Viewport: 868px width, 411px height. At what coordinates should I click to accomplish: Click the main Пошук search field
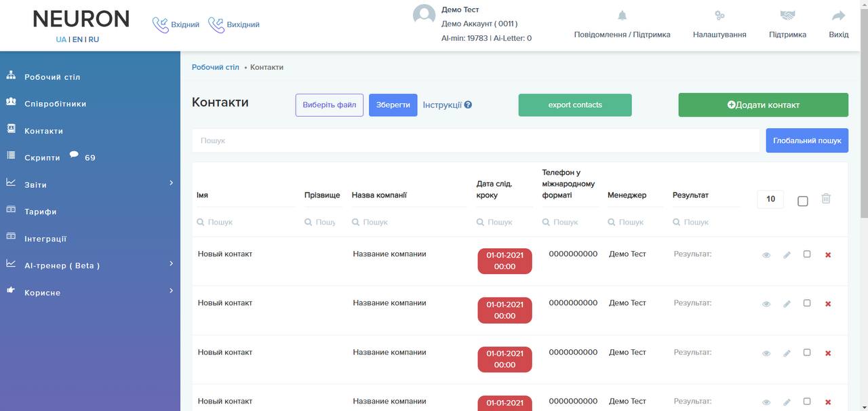pyautogui.click(x=475, y=140)
